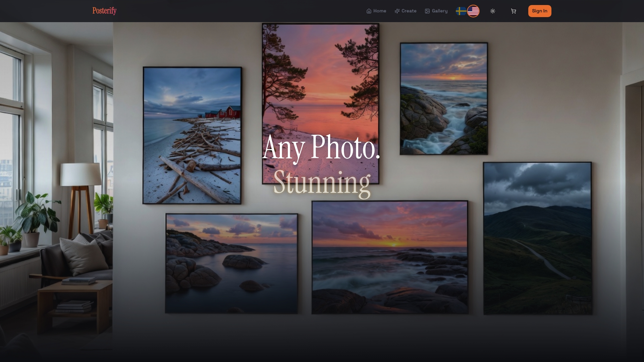Viewport: 644px width, 362px height.
Task: Click the sparkle icon beside Create
Action: tap(397, 11)
